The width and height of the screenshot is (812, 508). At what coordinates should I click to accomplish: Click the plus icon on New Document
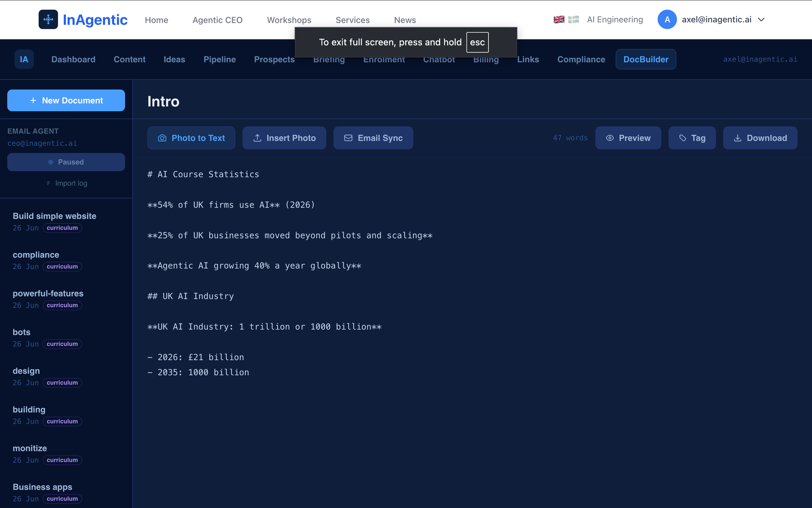click(x=33, y=100)
